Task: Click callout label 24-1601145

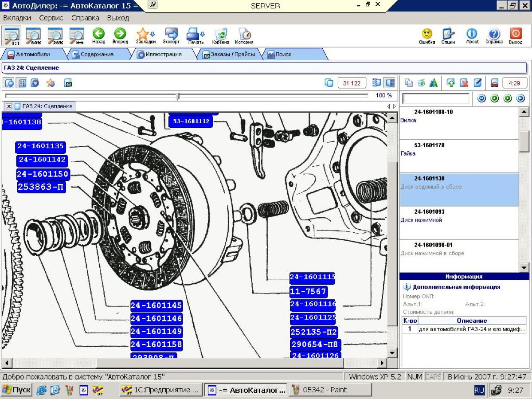Action: (156, 305)
